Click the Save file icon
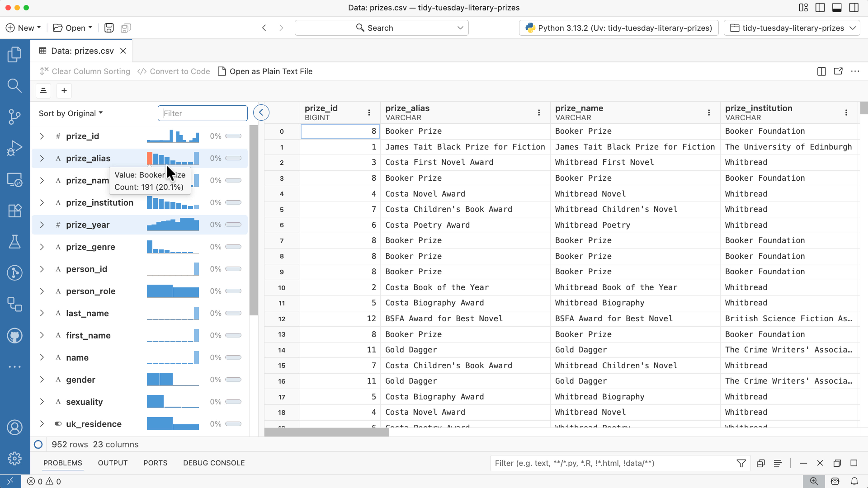 (109, 28)
